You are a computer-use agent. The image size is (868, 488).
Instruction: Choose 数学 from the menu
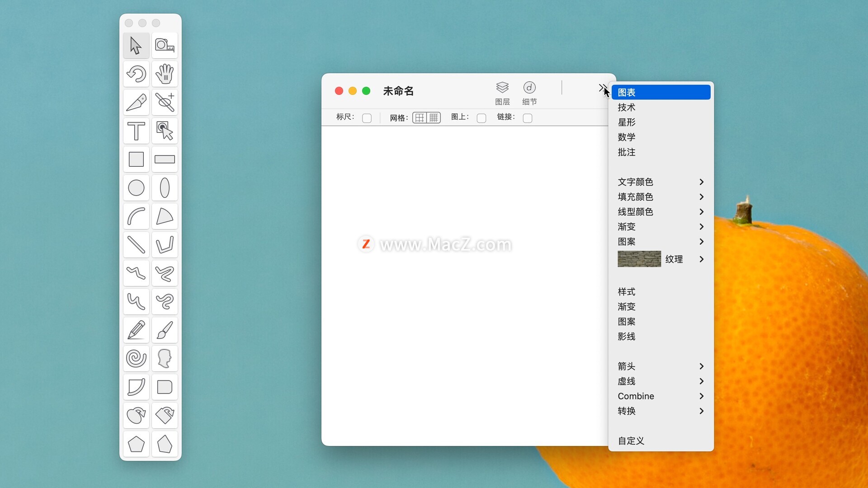point(661,137)
